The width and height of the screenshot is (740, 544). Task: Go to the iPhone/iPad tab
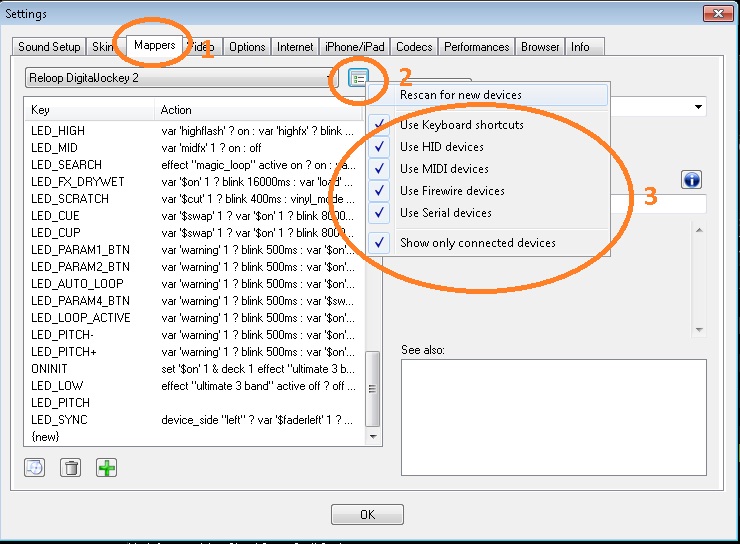pyautogui.click(x=354, y=47)
